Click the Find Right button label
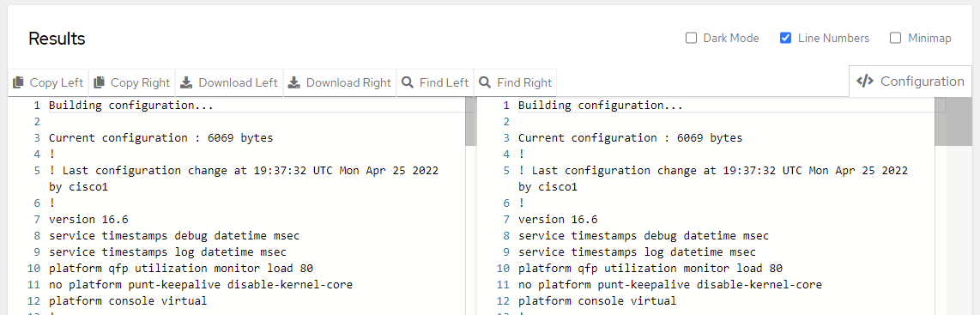 [x=524, y=82]
